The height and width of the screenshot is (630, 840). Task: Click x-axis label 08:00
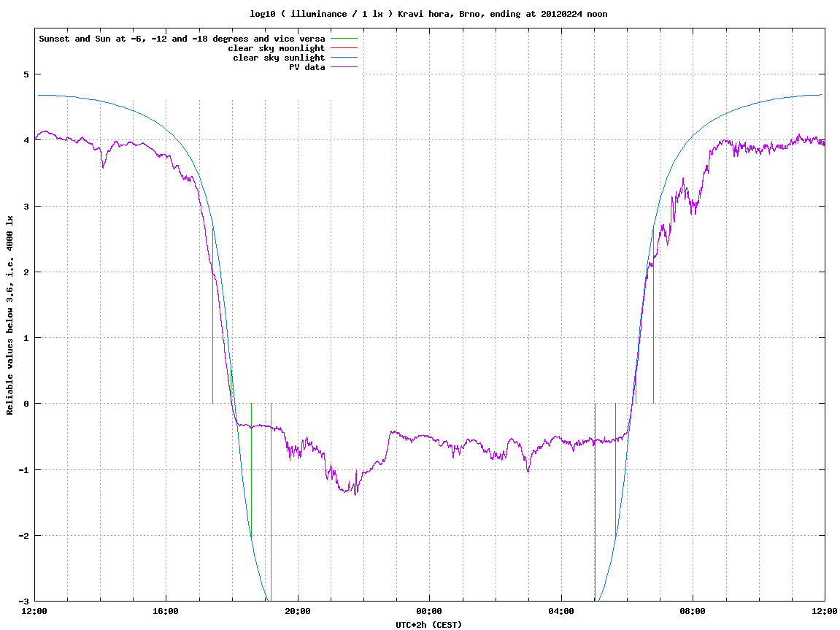pos(693,611)
